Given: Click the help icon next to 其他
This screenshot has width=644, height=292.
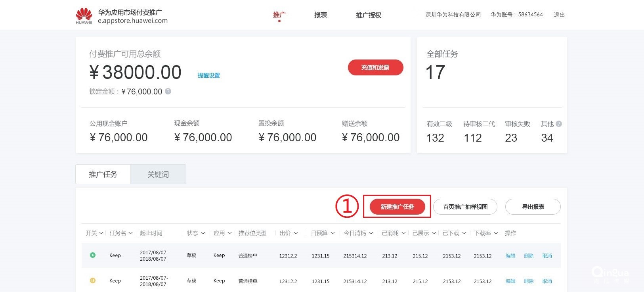Looking at the screenshot, I should [x=559, y=124].
